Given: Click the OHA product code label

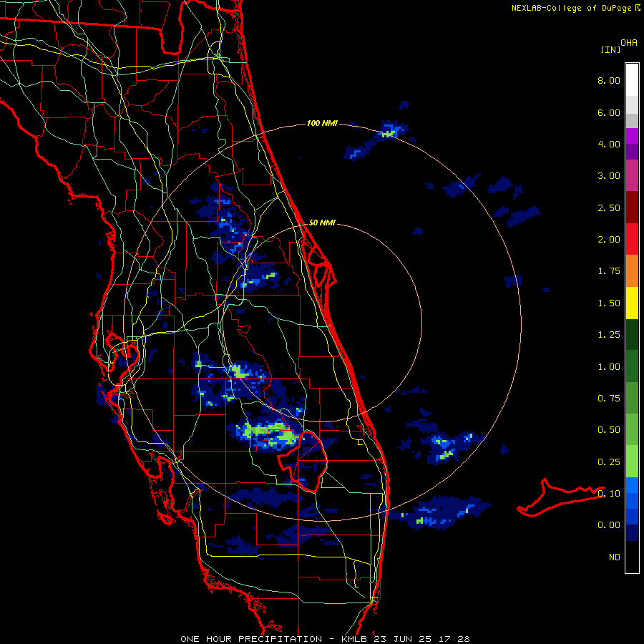Looking at the screenshot, I should pos(629,43).
